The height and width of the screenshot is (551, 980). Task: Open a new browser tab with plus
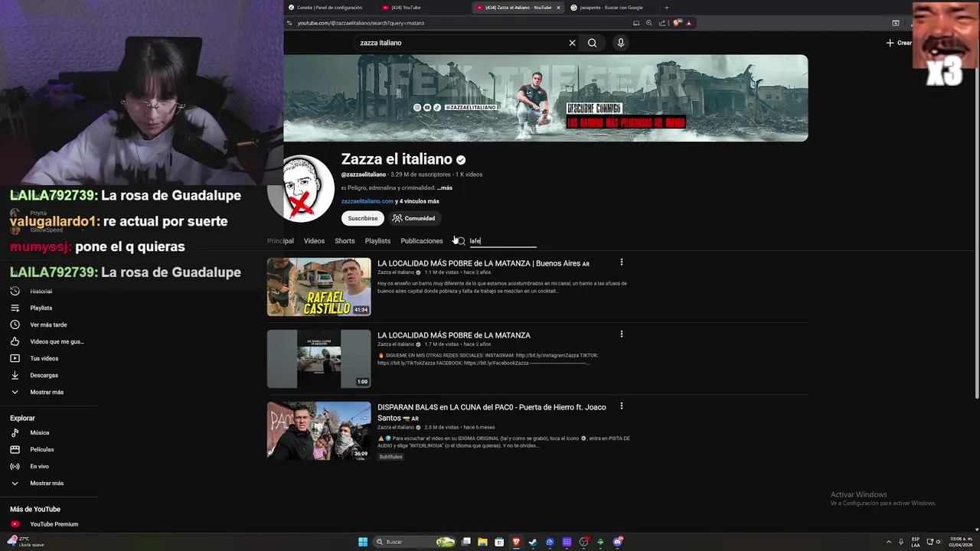(666, 8)
